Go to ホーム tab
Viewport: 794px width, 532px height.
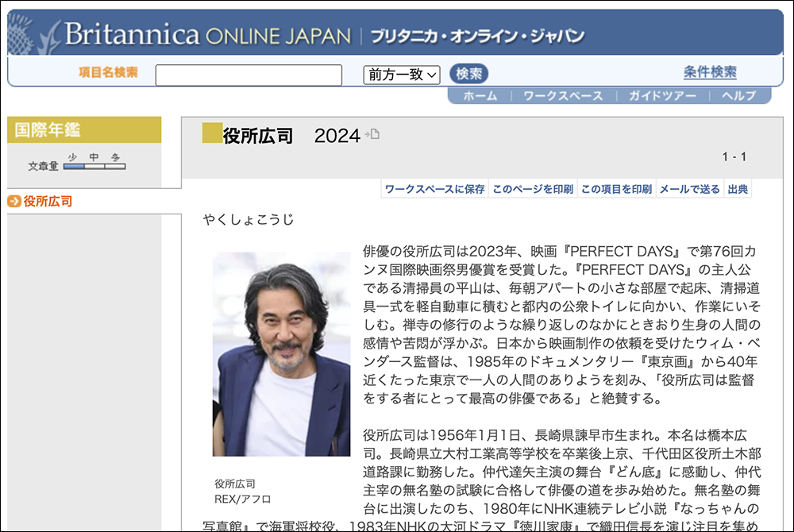point(480,96)
